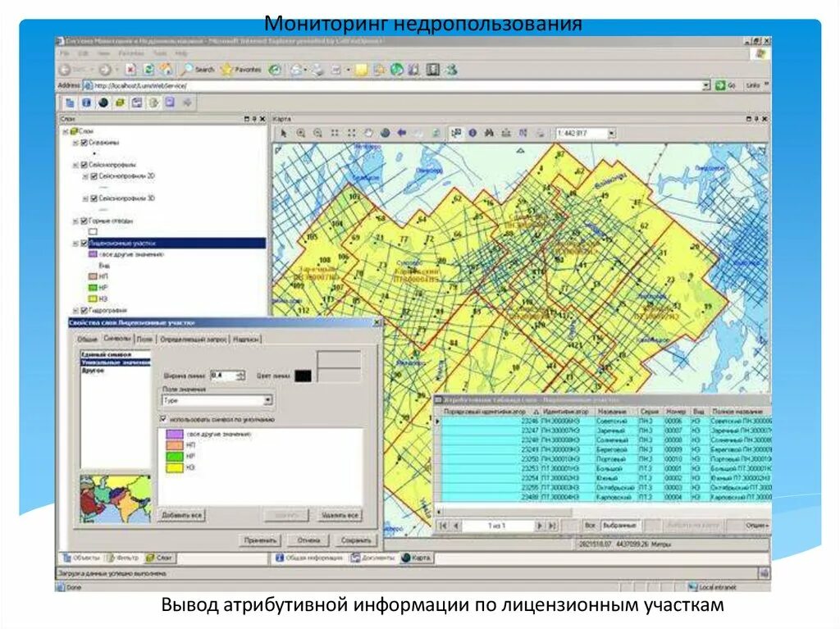
Task: Toggle the Лицензионные участки layer checkbox
Action: coord(84,244)
